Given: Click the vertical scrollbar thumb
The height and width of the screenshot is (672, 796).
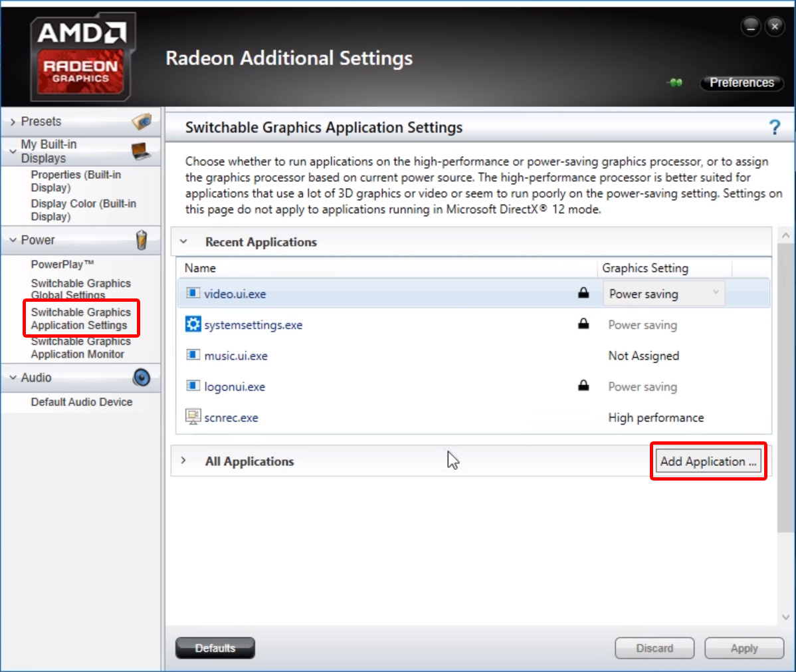Looking at the screenshot, I should [x=785, y=388].
